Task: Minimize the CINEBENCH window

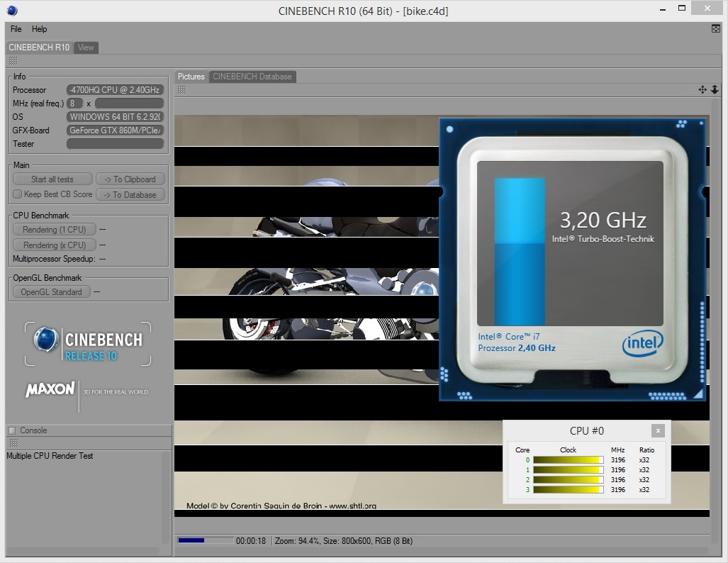Action: click(663, 9)
